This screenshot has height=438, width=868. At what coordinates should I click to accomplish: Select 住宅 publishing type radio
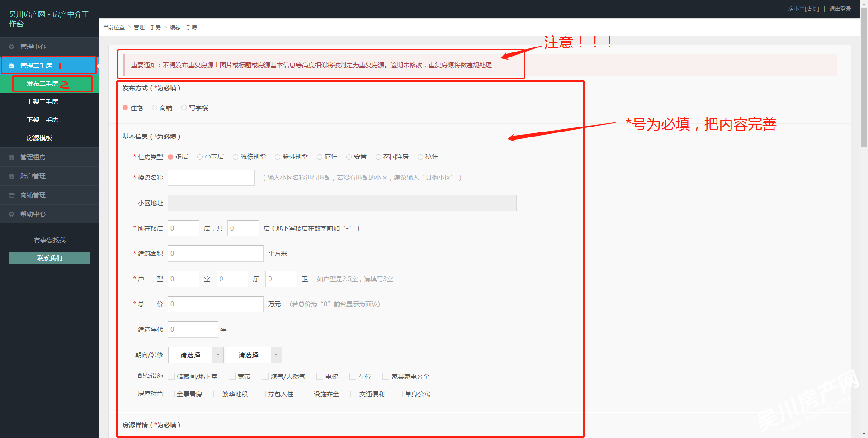tap(125, 108)
